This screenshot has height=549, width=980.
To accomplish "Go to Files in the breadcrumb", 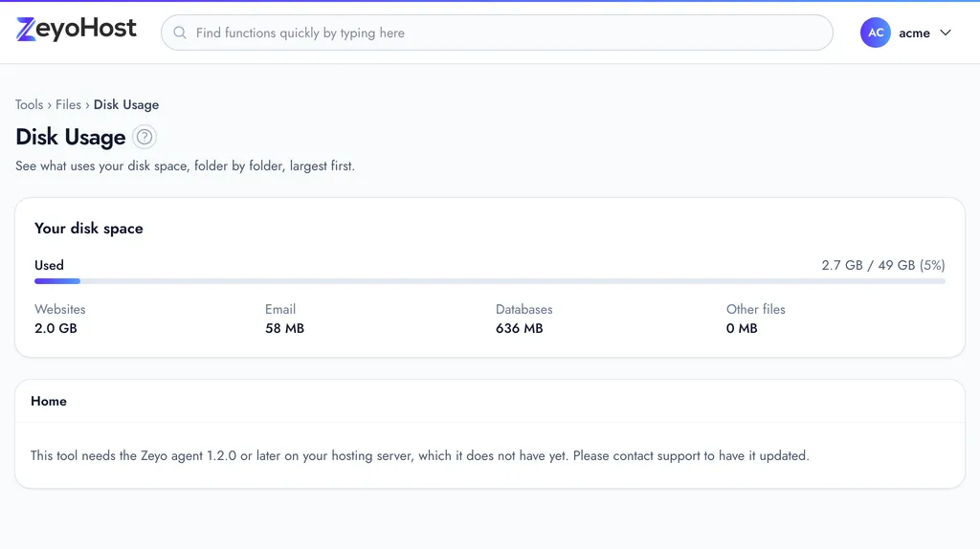I will tap(68, 104).
